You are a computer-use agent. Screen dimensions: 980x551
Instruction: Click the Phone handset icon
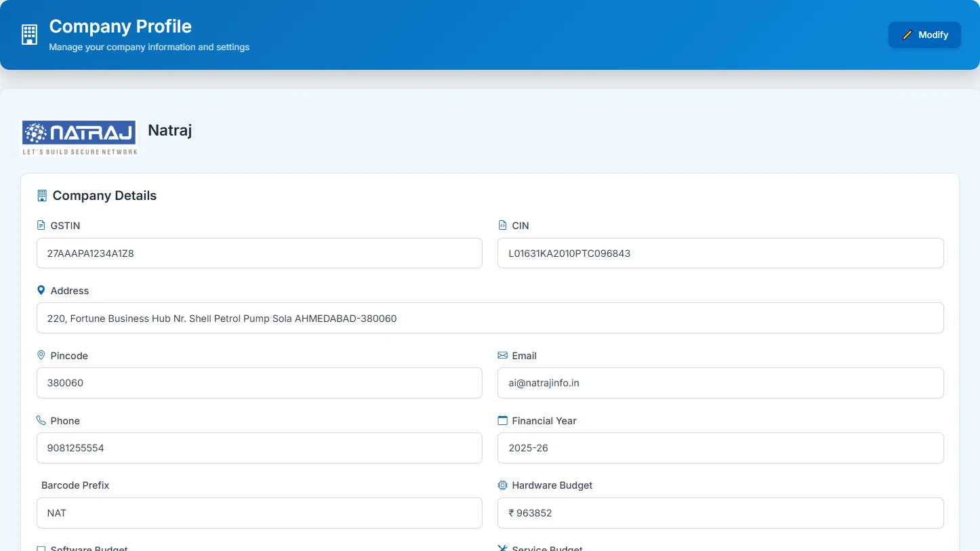pyautogui.click(x=41, y=420)
